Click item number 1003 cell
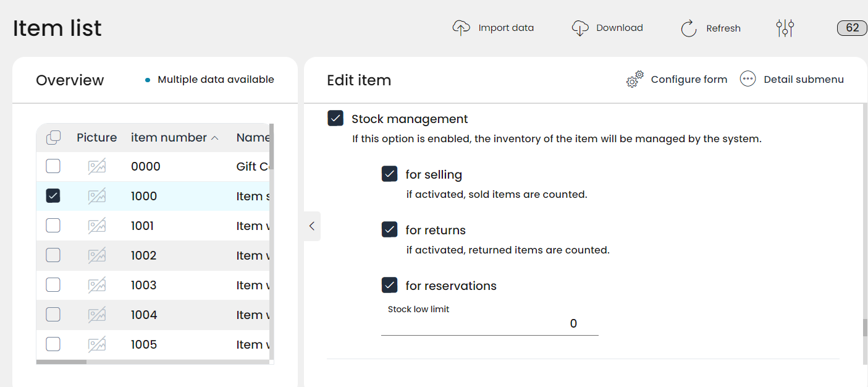Viewport: 868px width, 387px height. (x=143, y=285)
